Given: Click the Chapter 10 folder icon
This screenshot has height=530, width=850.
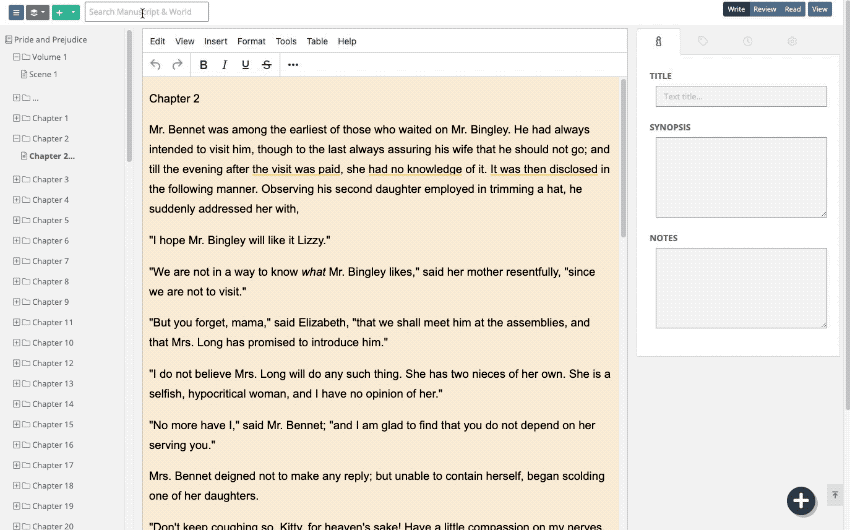Looking at the screenshot, I should click(x=26, y=343).
